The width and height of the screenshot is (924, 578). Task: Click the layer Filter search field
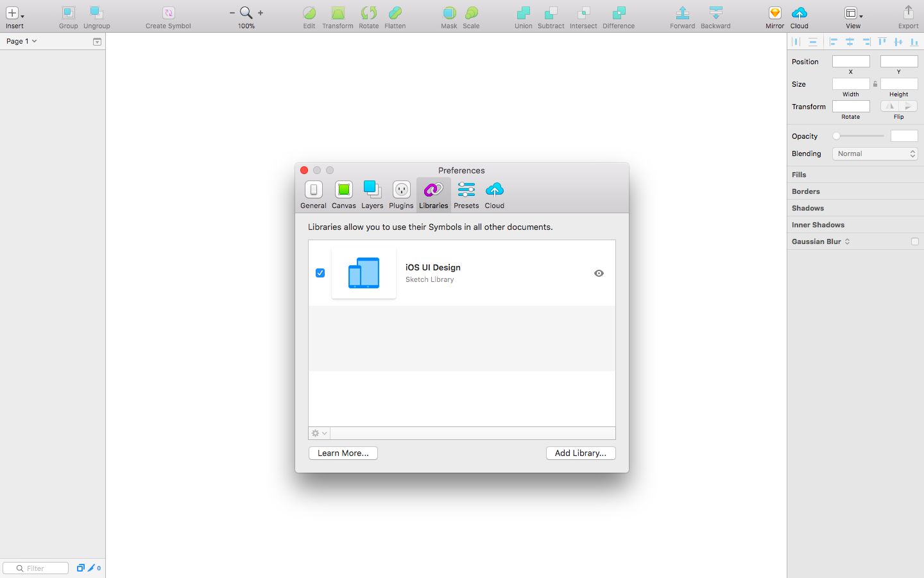click(x=36, y=568)
